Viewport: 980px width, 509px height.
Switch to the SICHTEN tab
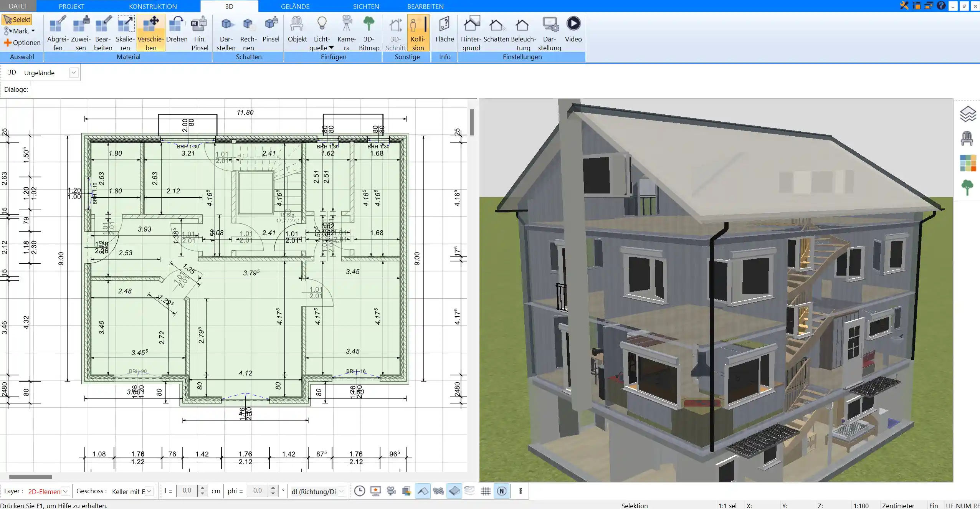[366, 6]
